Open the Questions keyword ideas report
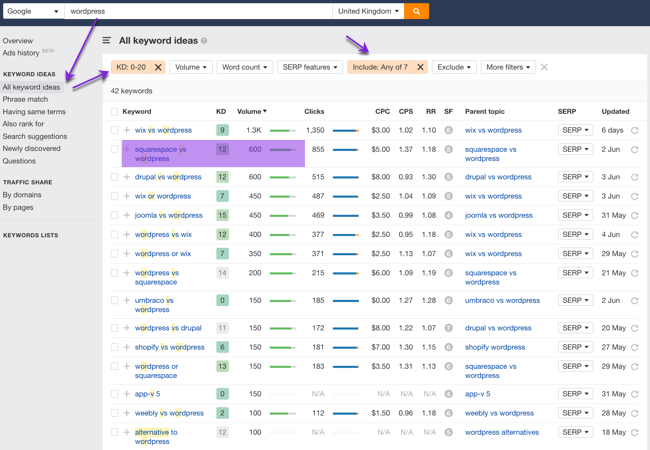 (x=19, y=160)
